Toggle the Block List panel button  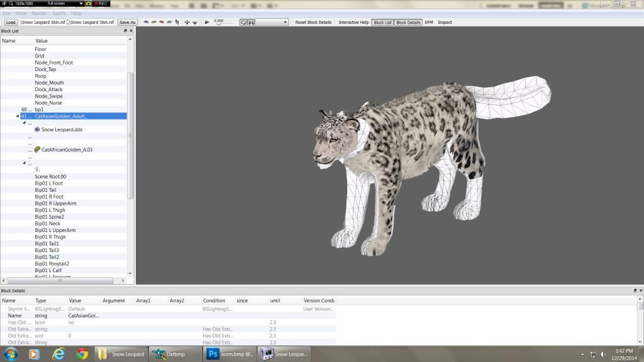coord(382,22)
